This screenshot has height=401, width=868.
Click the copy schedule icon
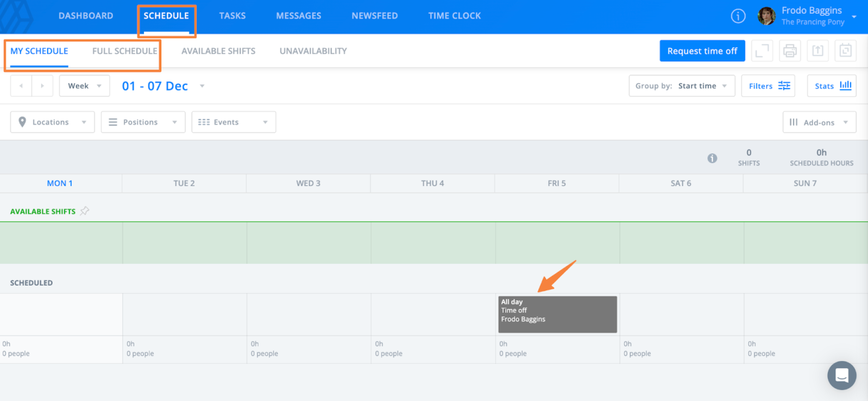(x=845, y=51)
